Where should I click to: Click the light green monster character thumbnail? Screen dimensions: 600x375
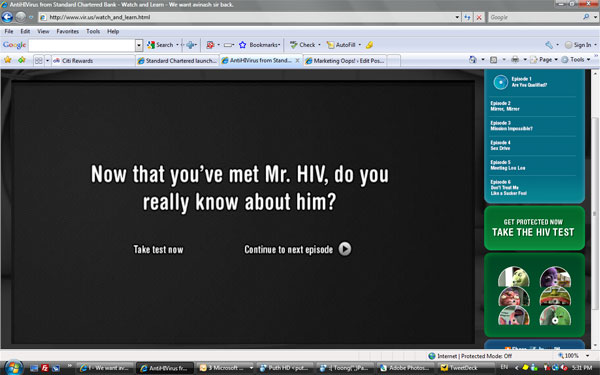555,315
